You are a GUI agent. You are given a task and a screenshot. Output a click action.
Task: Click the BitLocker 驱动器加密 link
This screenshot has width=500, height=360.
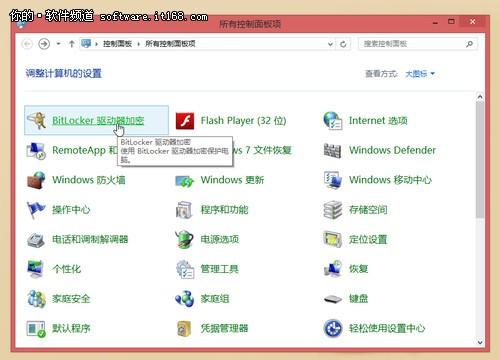coord(98,120)
